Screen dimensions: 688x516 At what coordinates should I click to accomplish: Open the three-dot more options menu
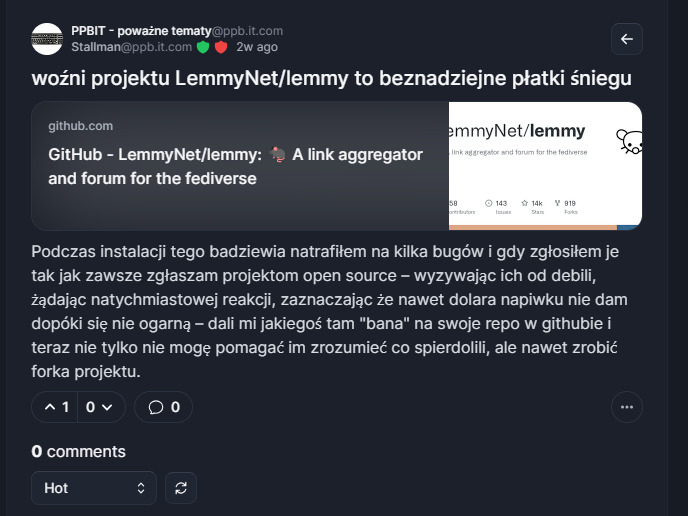tap(627, 407)
